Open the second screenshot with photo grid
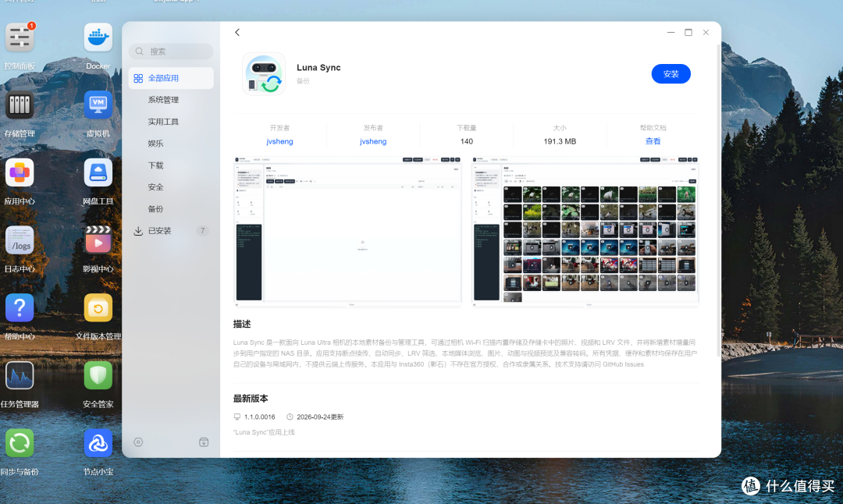 pos(585,232)
